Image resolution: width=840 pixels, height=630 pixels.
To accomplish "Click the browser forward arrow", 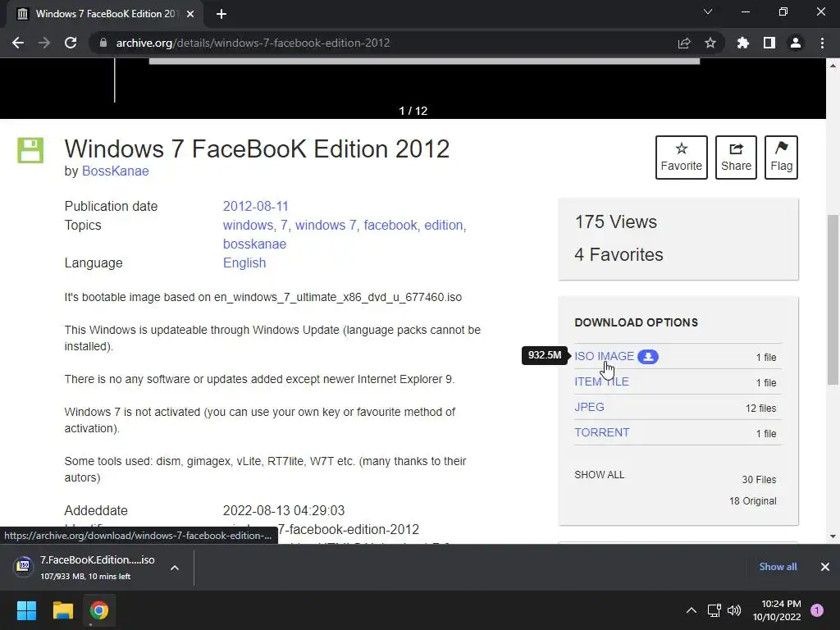I will tap(44, 43).
